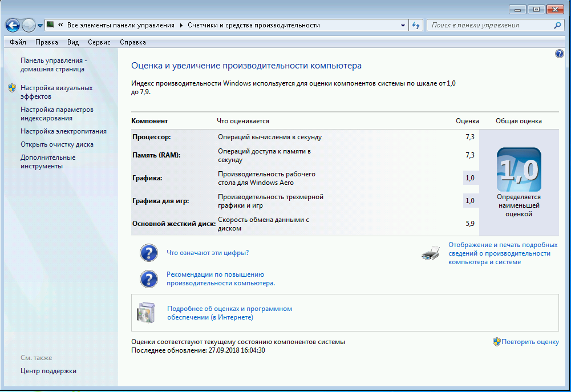
Task: Open 'Все элементы панели управления' breadcrumb
Action: pos(121,25)
